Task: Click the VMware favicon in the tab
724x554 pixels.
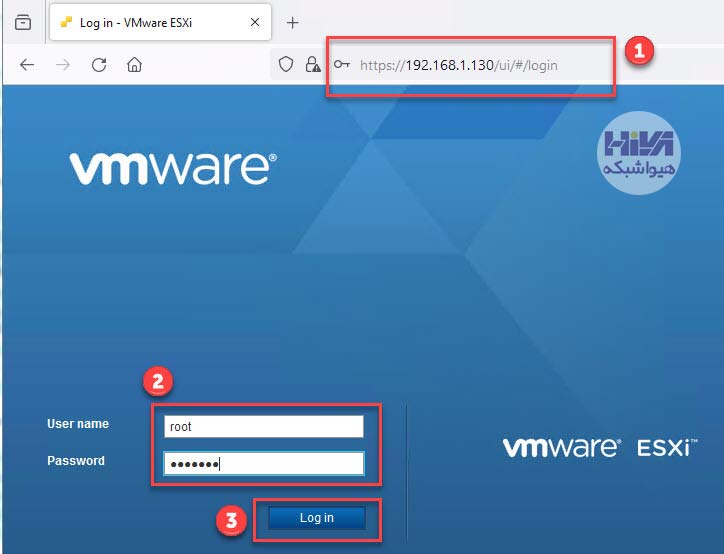Action: (66, 22)
